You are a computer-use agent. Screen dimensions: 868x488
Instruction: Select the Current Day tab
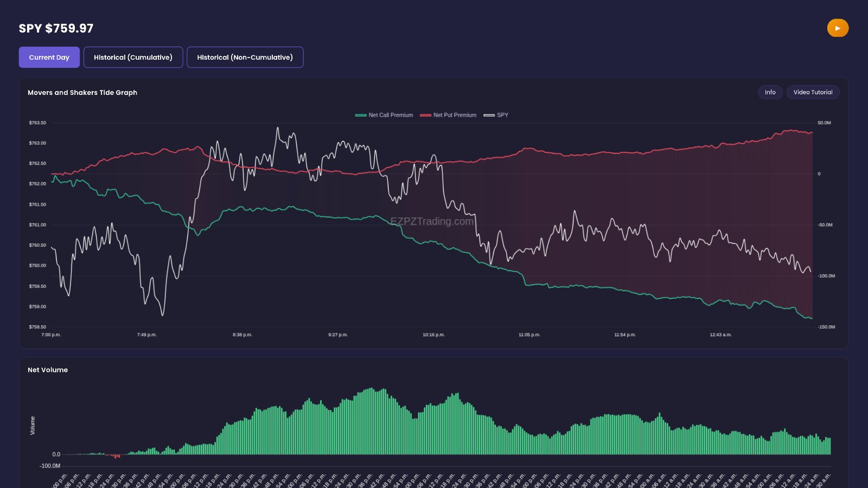[x=49, y=57]
